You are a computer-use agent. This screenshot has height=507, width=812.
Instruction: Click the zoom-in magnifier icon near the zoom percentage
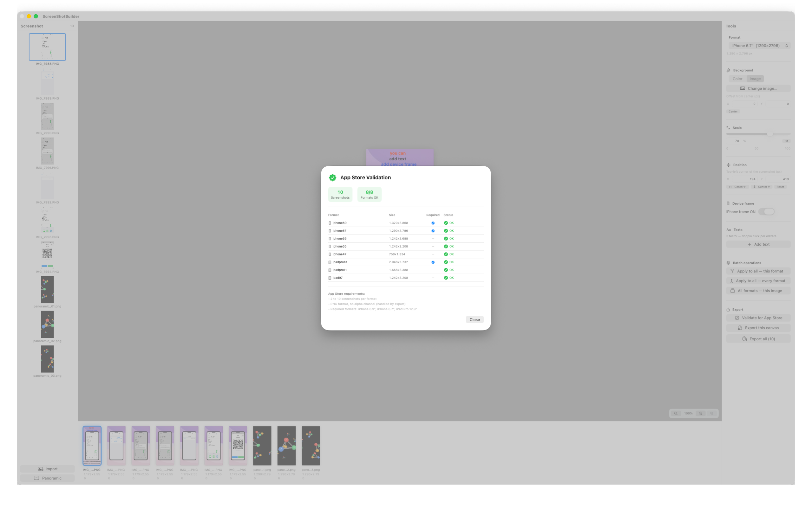pos(701,414)
